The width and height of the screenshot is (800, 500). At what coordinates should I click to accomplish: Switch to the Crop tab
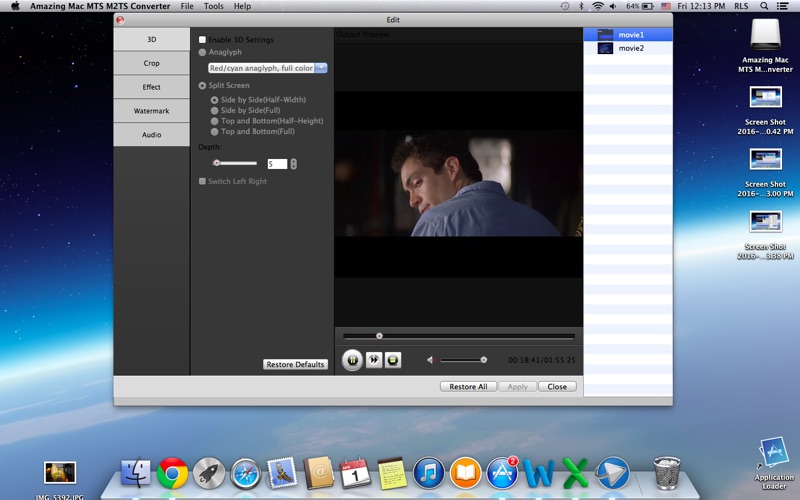pyautogui.click(x=152, y=63)
